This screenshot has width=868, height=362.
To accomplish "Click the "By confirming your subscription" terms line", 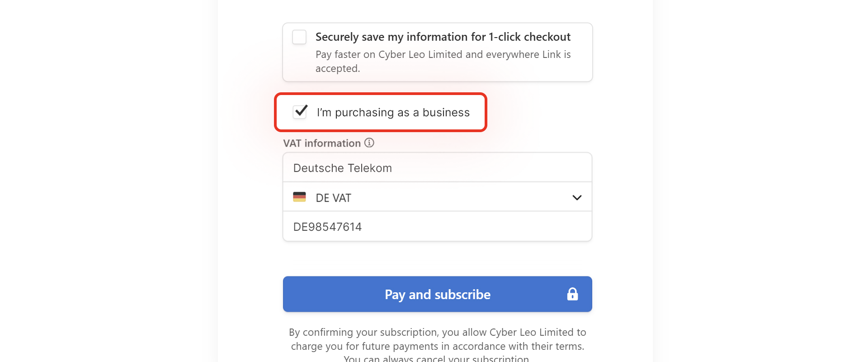I will point(437,332).
